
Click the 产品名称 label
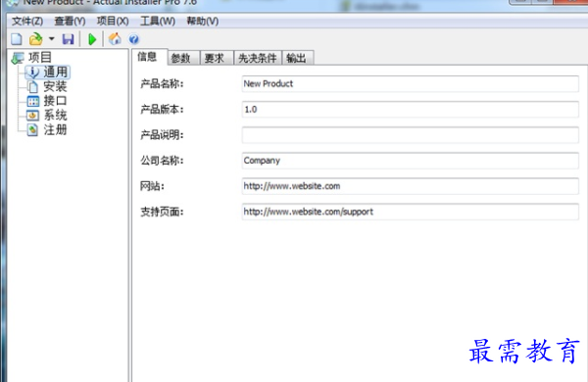coord(162,84)
